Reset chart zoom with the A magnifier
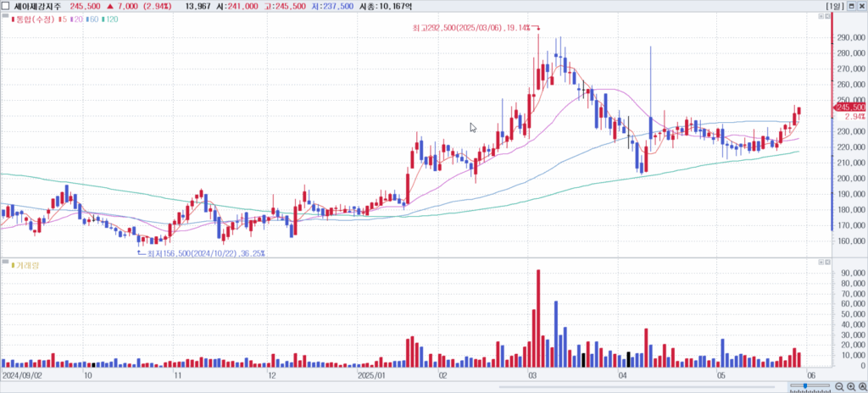Screen dimensions: 868x393 [x=862, y=386]
